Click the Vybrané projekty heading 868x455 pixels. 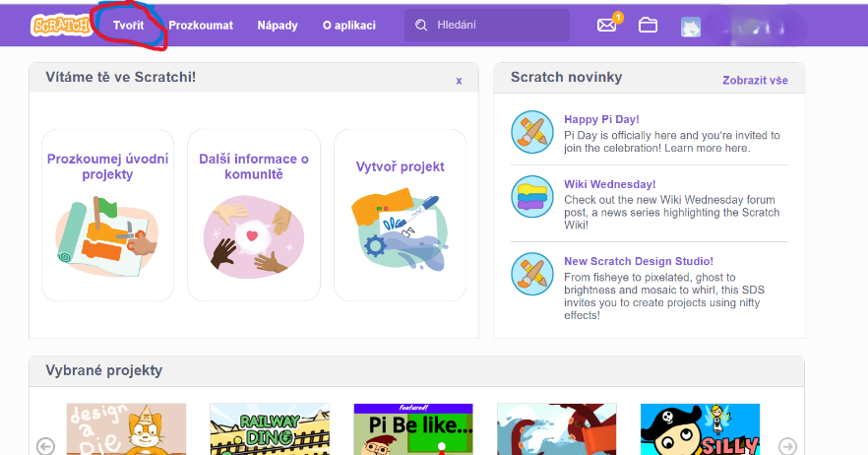pyautogui.click(x=104, y=370)
